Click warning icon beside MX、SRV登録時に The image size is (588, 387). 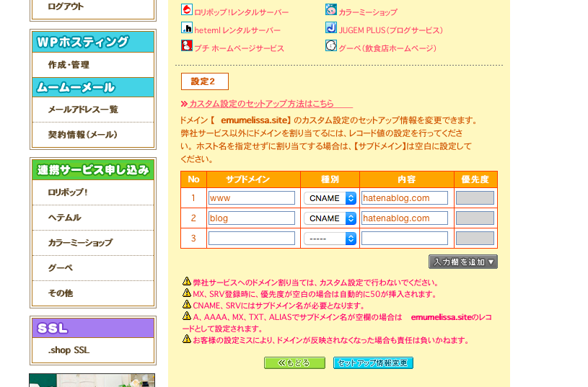pyautogui.click(x=187, y=293)
